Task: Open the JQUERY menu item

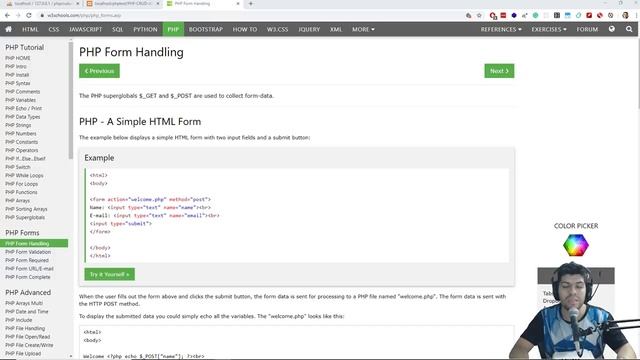Action: tap(309, 29)
